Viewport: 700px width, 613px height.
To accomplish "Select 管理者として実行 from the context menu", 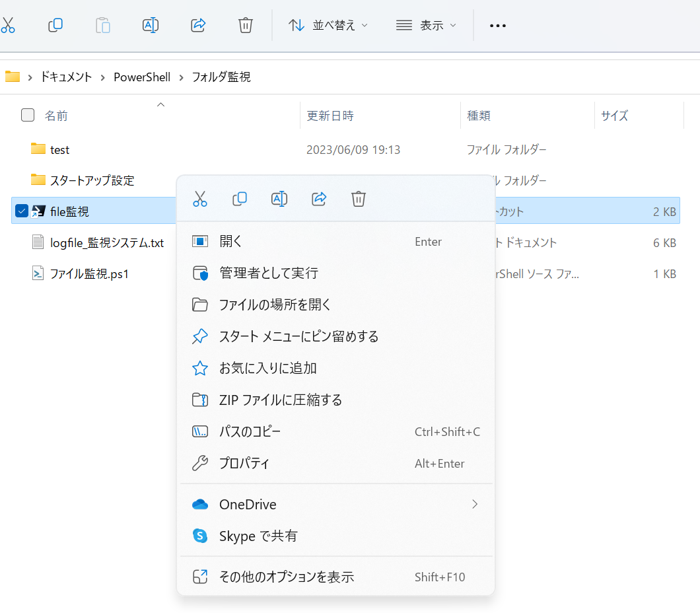I will (x=273, y=273).
